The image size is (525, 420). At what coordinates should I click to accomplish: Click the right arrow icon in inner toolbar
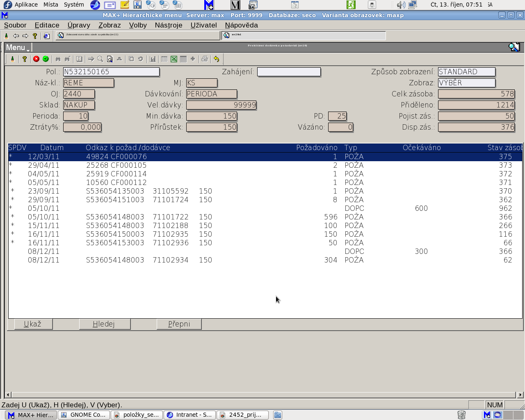pyautogui.click(x=91, y=59)
